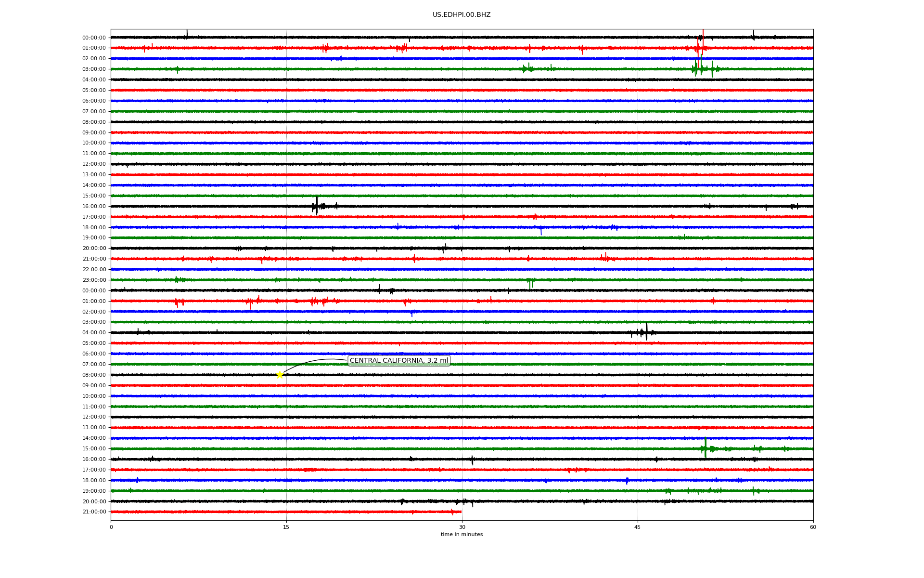
Task: Click the 15 tick on the x-axis
Action: pos(286,527)
